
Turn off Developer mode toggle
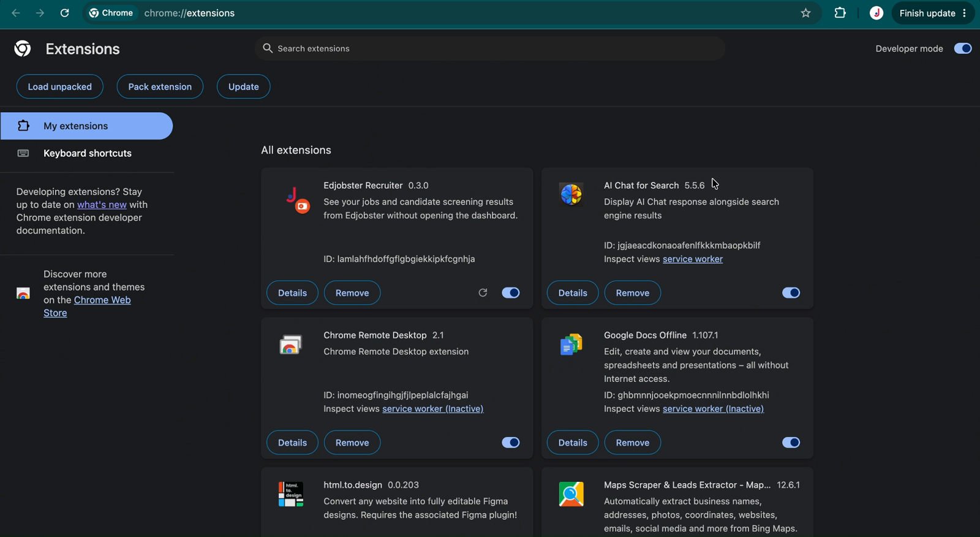(963, 48)
